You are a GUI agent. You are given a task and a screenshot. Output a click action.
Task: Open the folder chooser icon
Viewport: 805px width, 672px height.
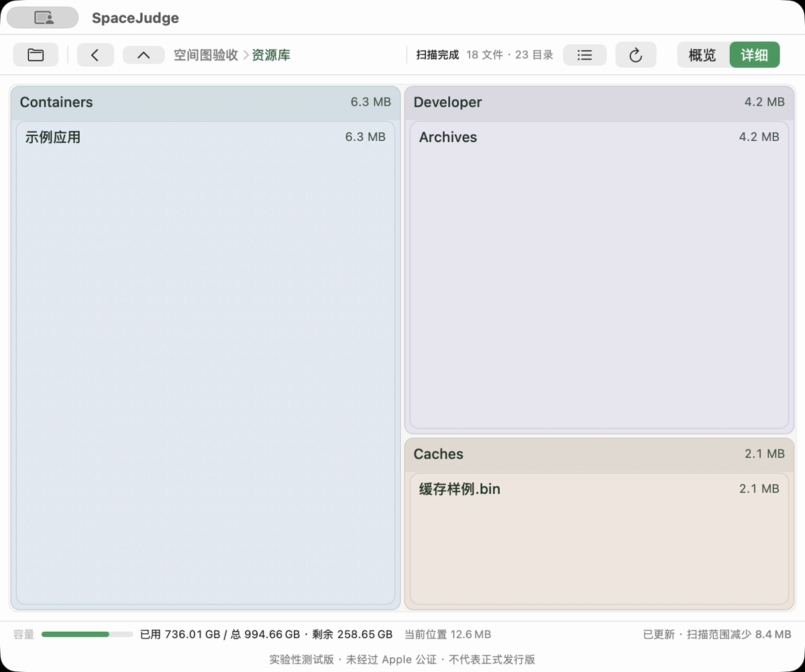pyautogui.click(x=36, y=55)
